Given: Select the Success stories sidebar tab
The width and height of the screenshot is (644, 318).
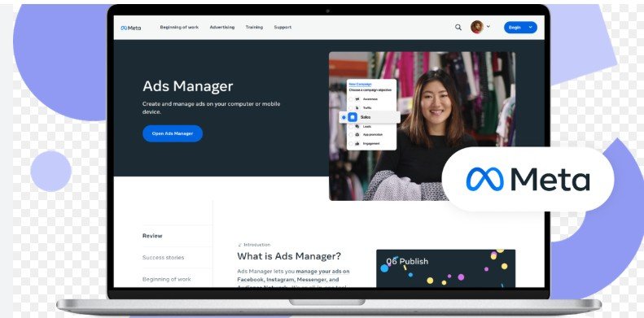Looking at the screenshot, I should click(163, 258).
